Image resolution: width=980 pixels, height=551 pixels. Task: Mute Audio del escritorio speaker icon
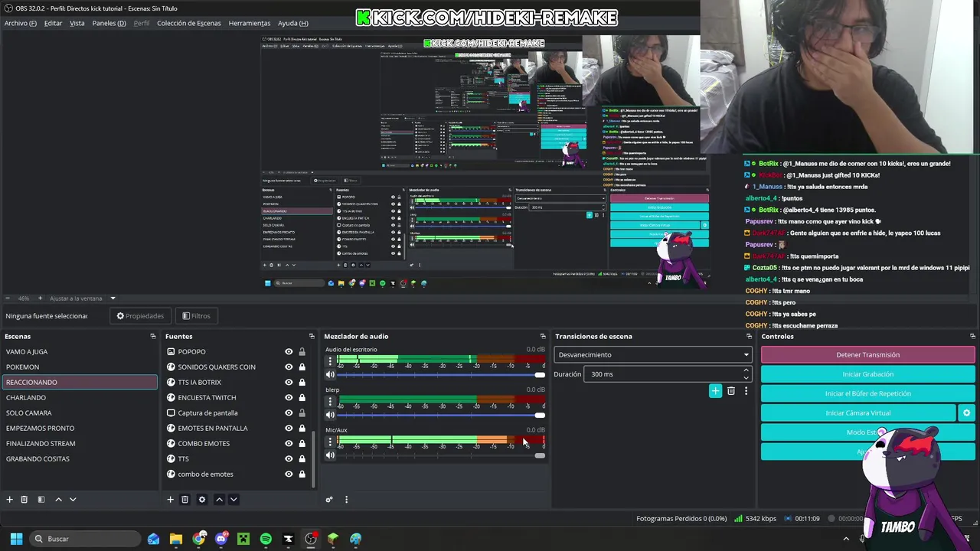[x=330, y=375]
